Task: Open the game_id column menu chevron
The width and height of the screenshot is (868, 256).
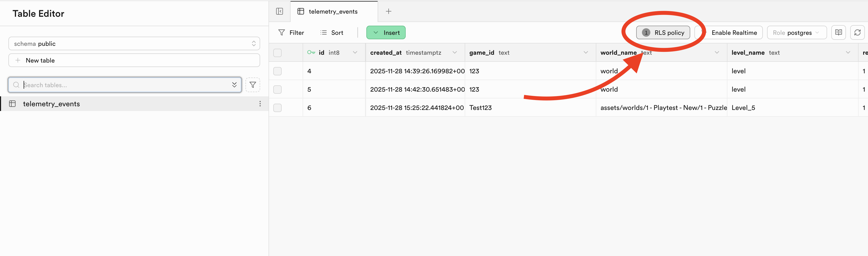Action: (586, 52)
